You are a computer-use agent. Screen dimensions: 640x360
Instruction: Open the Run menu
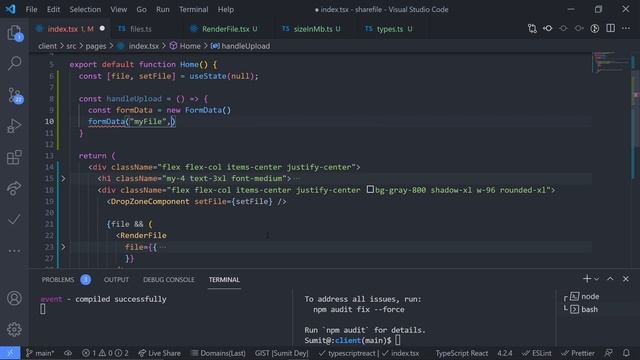162,9
